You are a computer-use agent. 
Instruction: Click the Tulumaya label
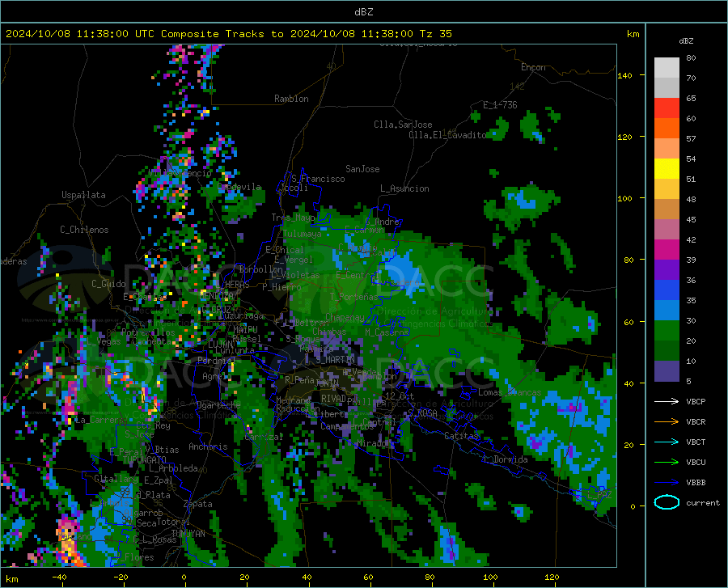[302, 234]
